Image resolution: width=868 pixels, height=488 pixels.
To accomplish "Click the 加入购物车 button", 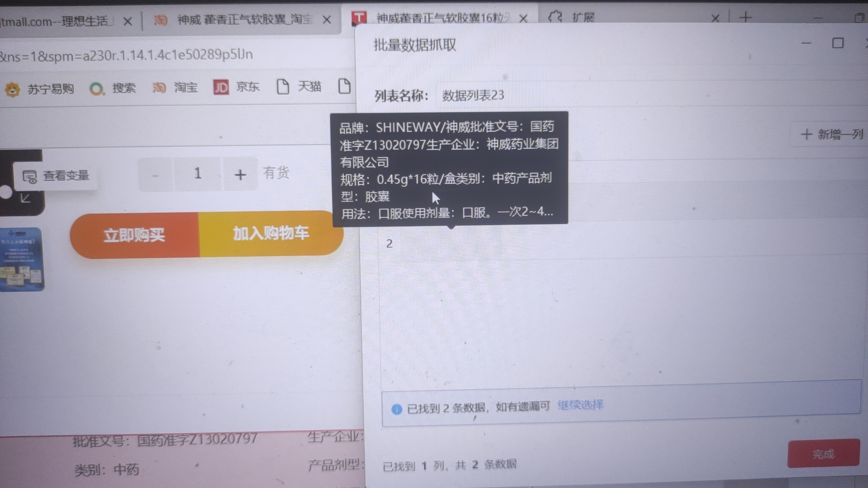I will coord(271,234).
